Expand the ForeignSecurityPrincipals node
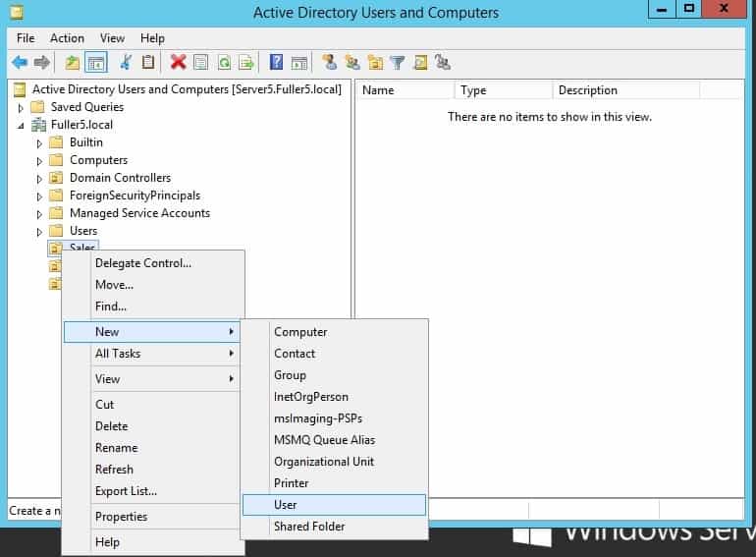756x557 pixels. (x=39, y=196)
